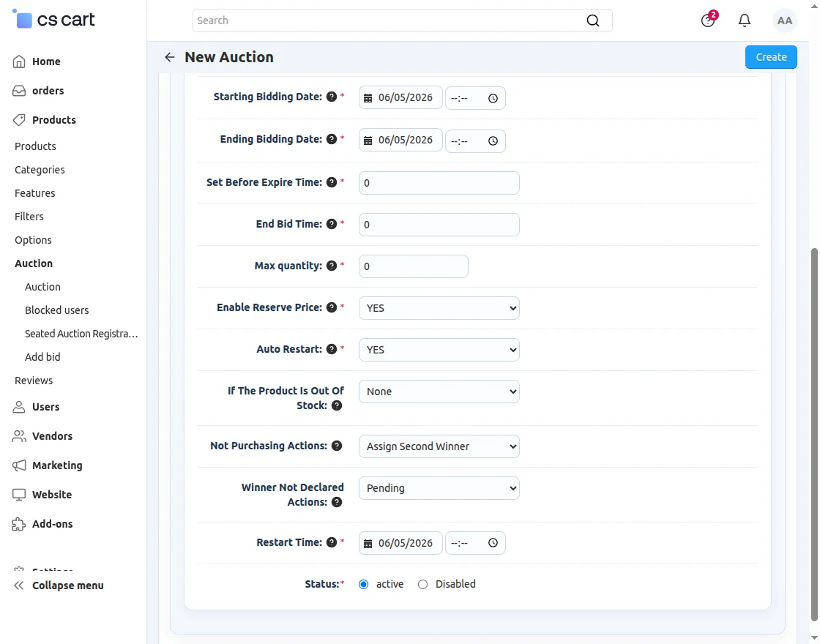The image size is (820, 644).
Task: Go back using the arrow beside New Auction
Action: point(169,57)
